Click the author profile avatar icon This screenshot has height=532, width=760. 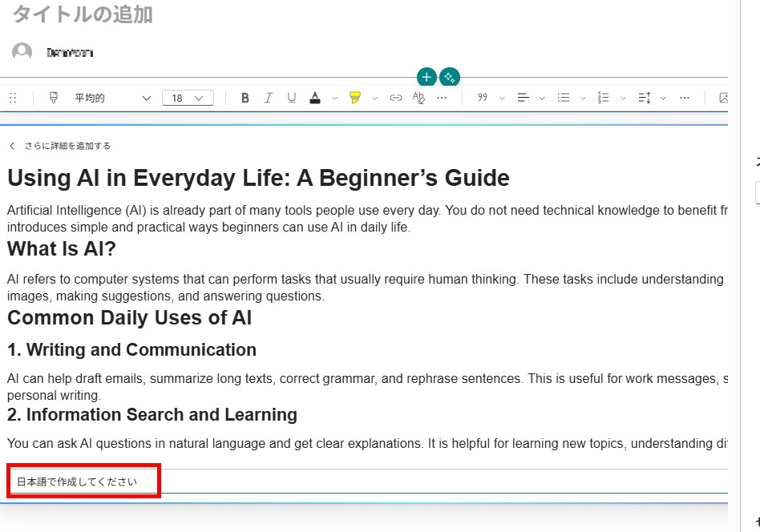(x=22, y=52)
